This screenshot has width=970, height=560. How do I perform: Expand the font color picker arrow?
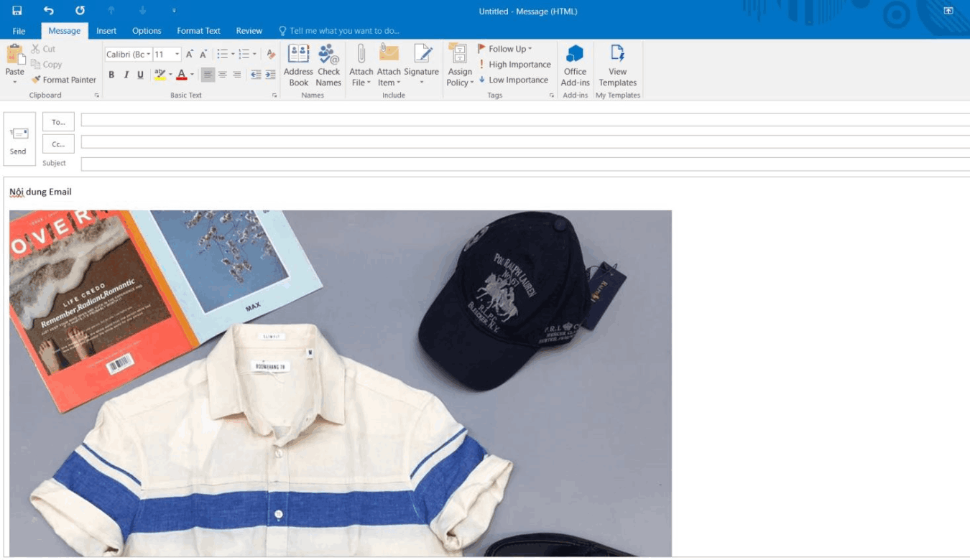pos(192,75)
